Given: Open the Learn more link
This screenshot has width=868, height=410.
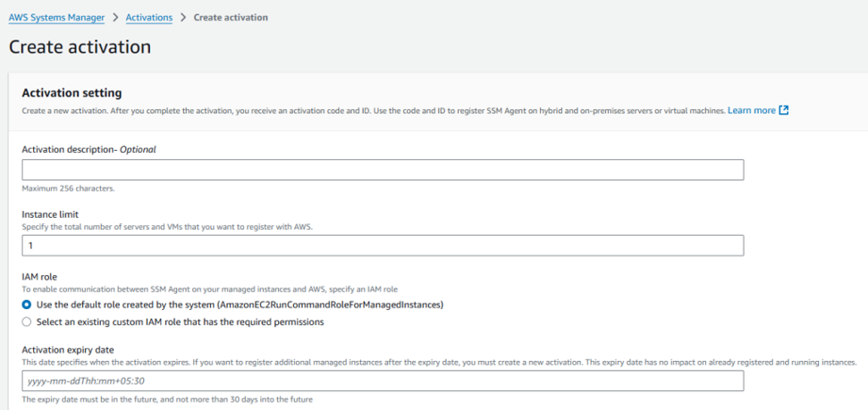Looking at the screenshot, I should tap(752, 110).
